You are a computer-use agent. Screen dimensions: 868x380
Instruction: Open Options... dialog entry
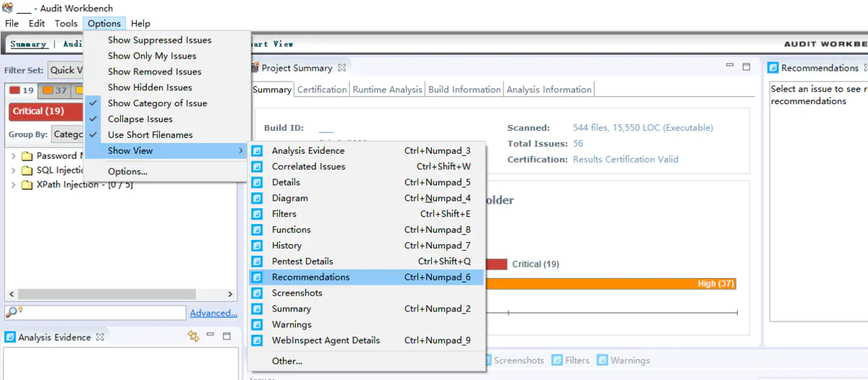tap(167, 172)
